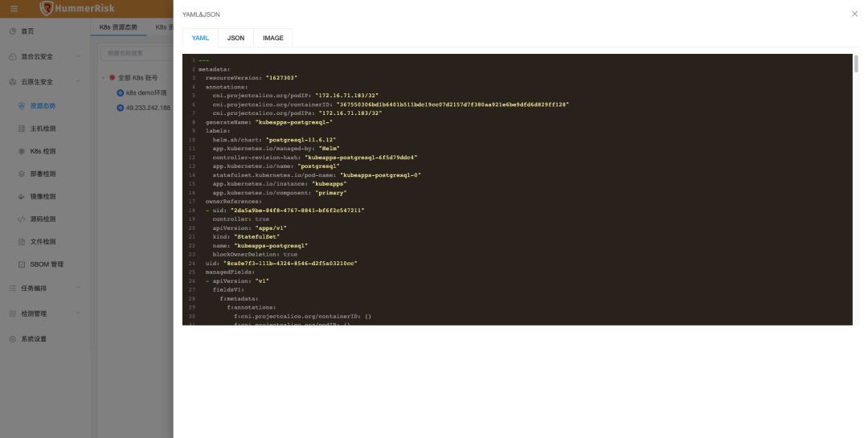Collapse the 全部 K8s 账号 tree arrow
Image resolution: width=868 pixels, height=438 pixels.
coord(104,78)
